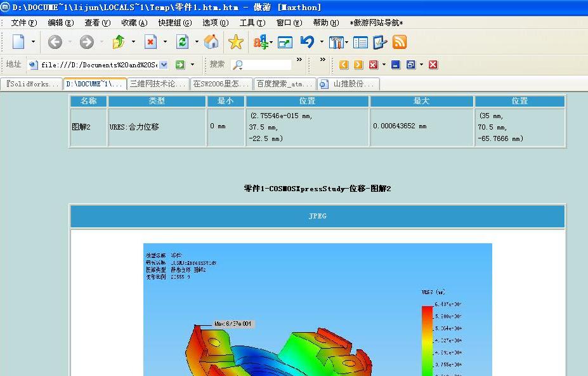Expand the second toolbar overflow chevron
Viewport: 588px width, 376px height.
click(x=322, y=59)
